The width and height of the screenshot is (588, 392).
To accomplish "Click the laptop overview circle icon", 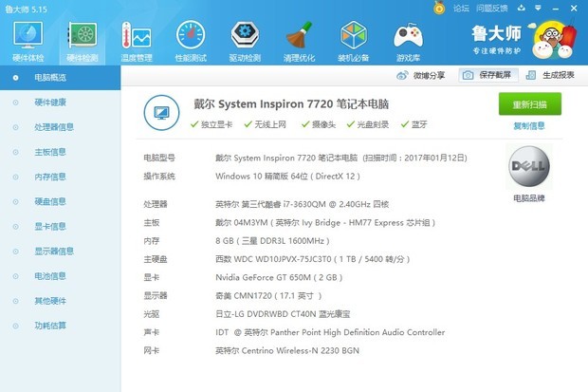I will (x=161, y=112).
